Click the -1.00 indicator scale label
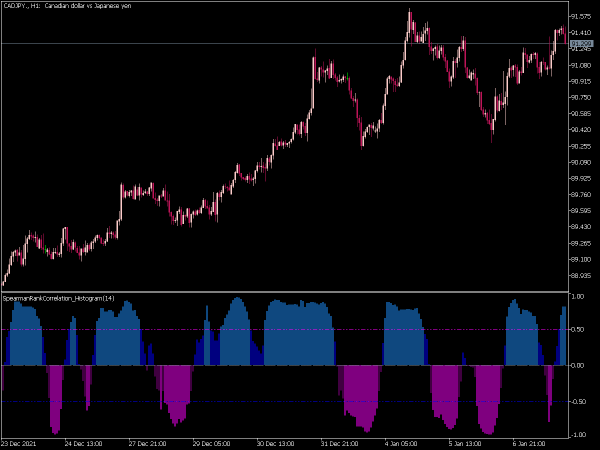 (x=577, y=435)
